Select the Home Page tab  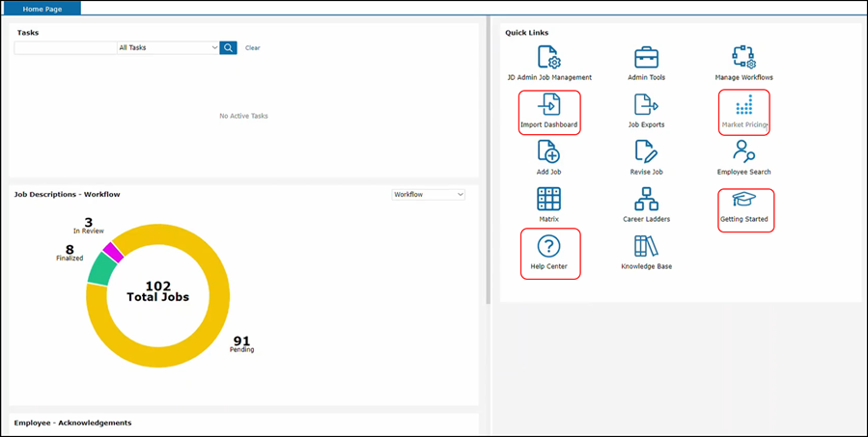pos(43,8)
